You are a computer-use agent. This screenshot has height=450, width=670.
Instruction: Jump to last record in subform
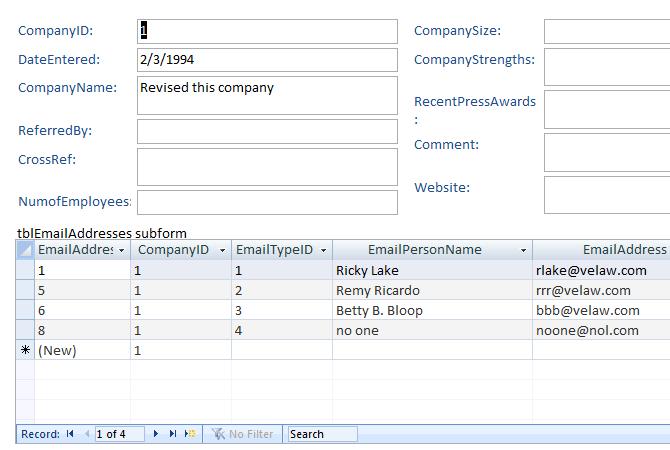click(173, 434)
